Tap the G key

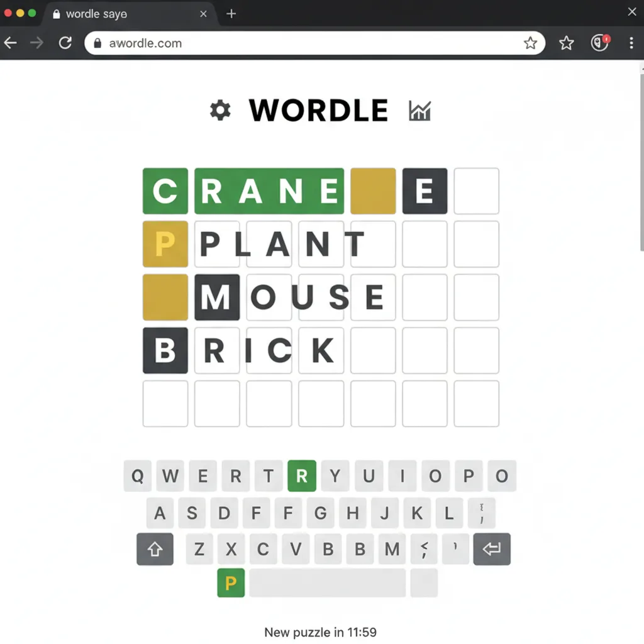[x=320, y=513]
